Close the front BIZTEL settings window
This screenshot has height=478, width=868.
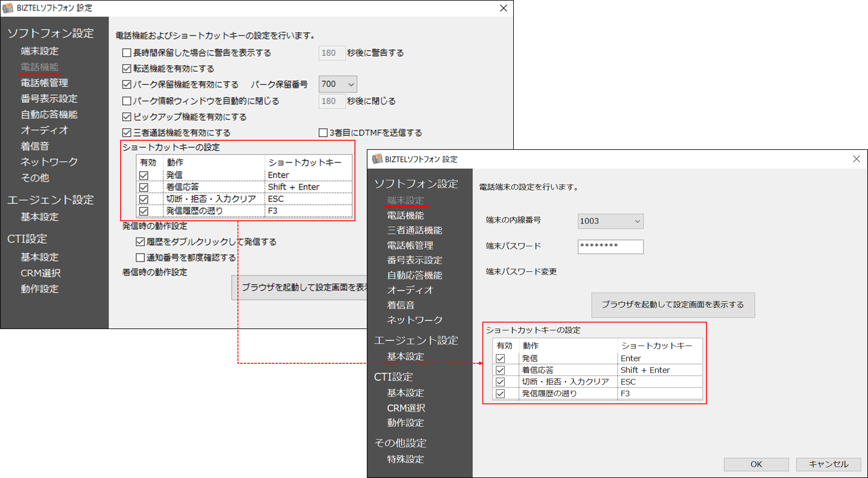pyautogui.click(x=856, y=159)
